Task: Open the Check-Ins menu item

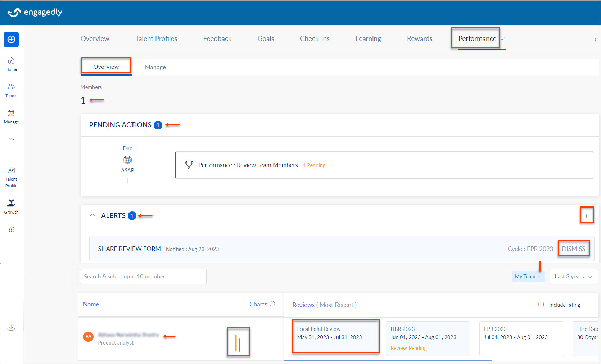Action: tap(315, 38)
